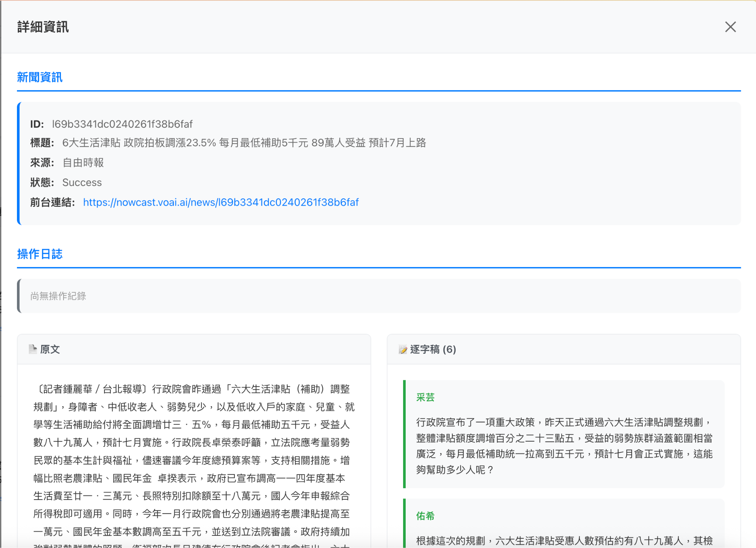Screen dimensions: 756x548
Task: Click the 來源 label
Action: 42,163
